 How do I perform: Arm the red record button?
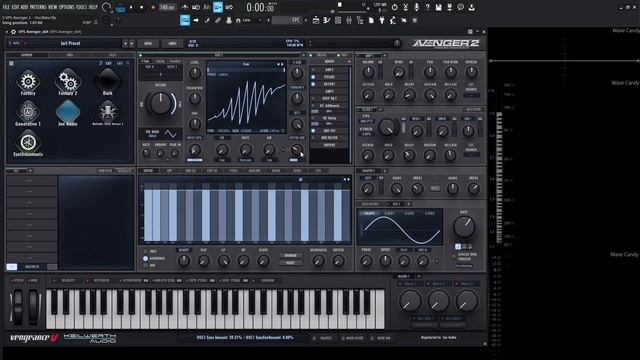tap(153, 7)
